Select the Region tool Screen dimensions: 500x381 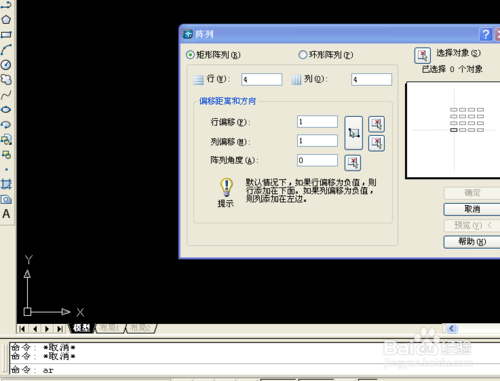click(x=6, y=199)
